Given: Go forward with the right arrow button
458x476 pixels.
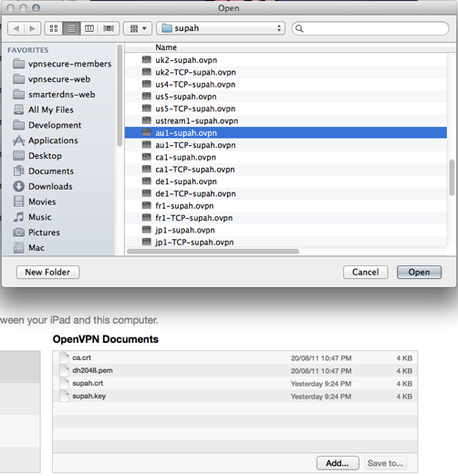Looking at the screenshot, I should tap(32, 28).
